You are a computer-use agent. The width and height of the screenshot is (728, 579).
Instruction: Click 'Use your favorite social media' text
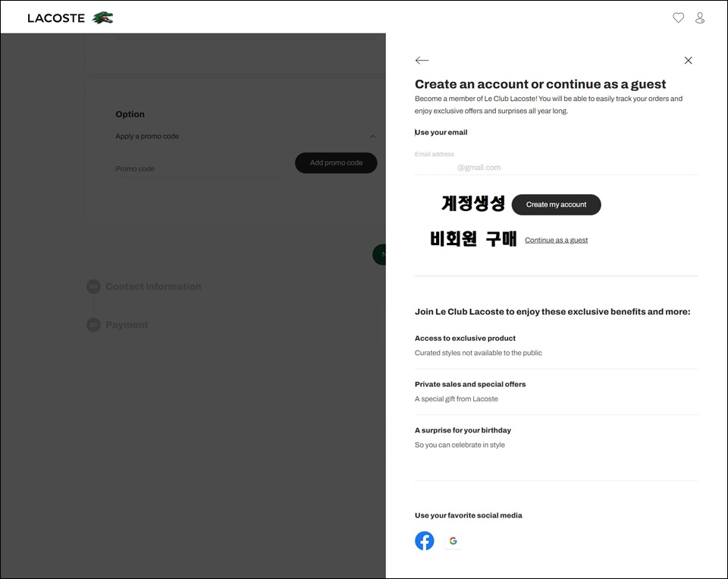[x=468, y=515]
